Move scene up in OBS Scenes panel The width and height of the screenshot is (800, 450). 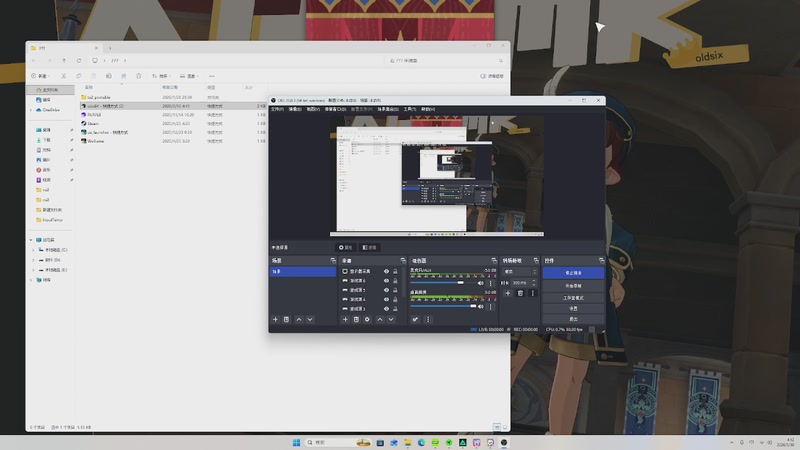(x=299, y=319)
